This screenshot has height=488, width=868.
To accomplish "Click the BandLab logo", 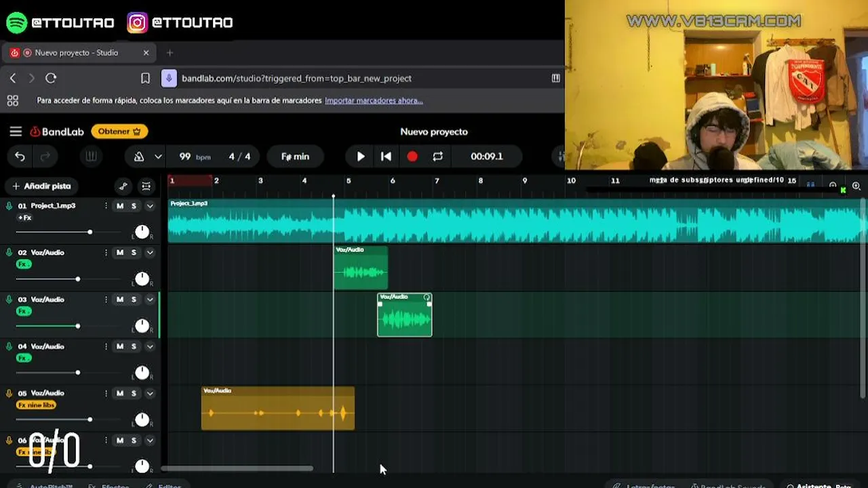I will [x=57, y=131].
